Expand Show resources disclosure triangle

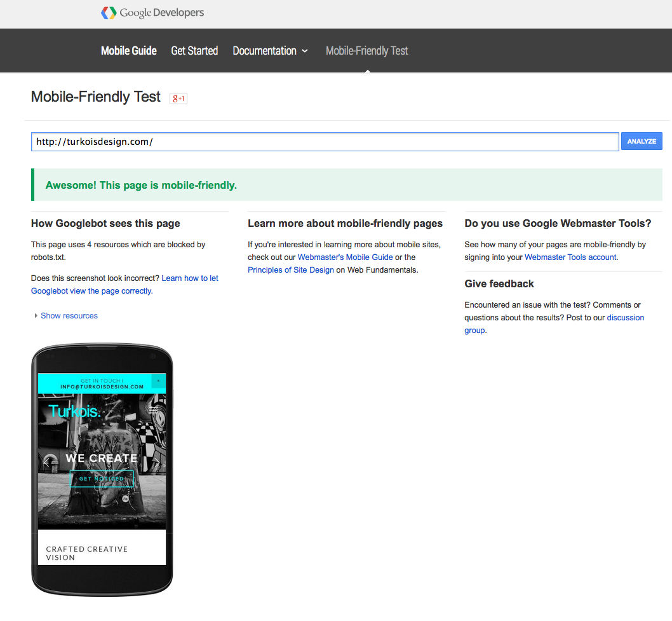point(36,316)
